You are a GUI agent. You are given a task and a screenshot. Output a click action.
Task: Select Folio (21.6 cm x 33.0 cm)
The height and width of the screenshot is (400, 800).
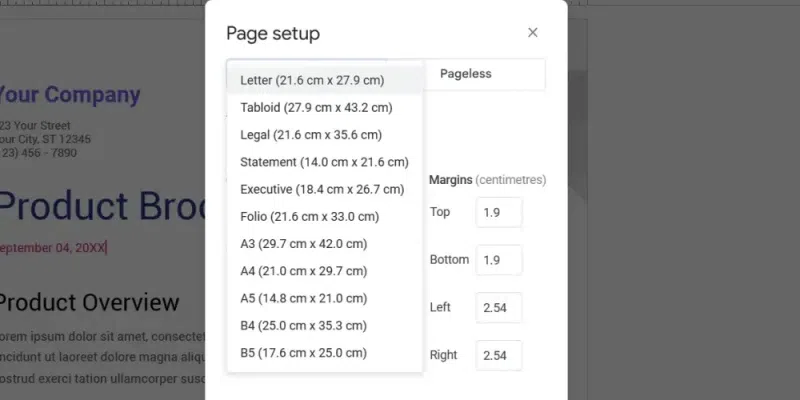click(325, 216)
